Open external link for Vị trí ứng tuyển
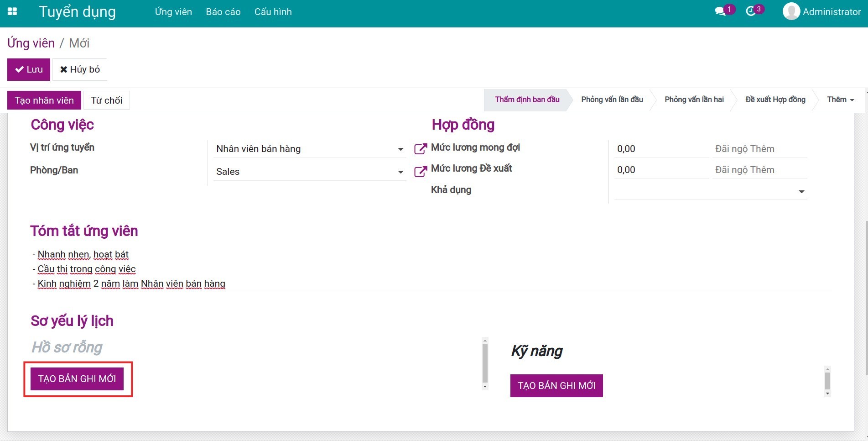This screenshot has width=868, height=441. pos(420,149)
